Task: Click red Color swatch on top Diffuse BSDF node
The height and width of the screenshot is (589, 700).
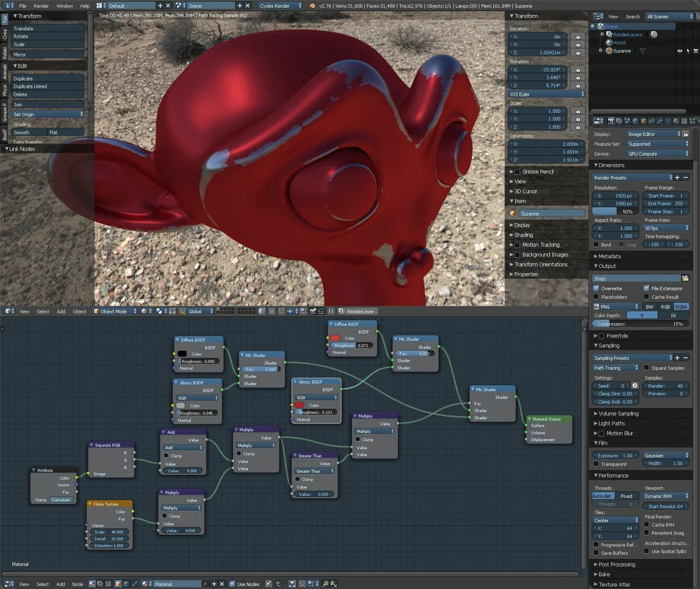Action: (335, 338)
